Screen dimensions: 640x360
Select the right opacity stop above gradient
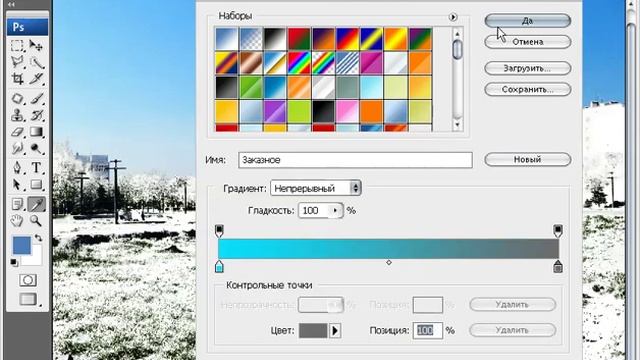(558, 231)
